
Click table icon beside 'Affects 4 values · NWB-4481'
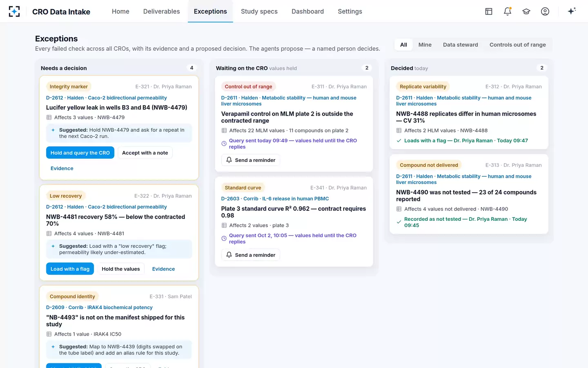[x=49, y=233]
